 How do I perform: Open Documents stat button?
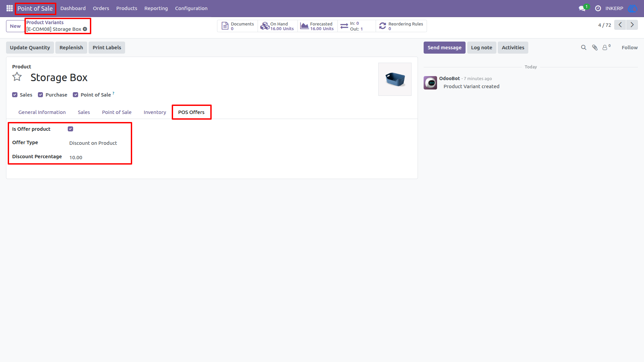pyautogui.click(x=237, y=26)
